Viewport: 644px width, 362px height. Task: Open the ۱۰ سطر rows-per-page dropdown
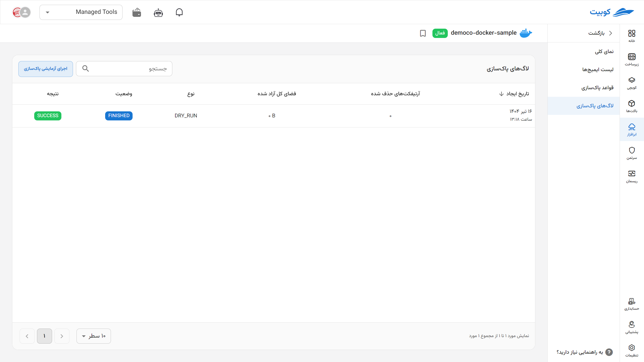tap(94, 336)
